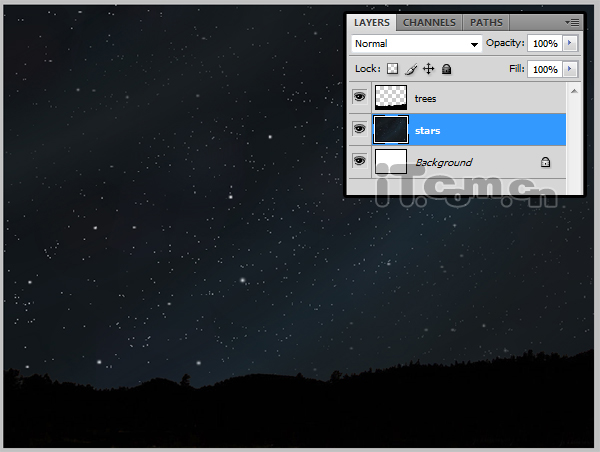Select the Layers tab

[372, 22]
